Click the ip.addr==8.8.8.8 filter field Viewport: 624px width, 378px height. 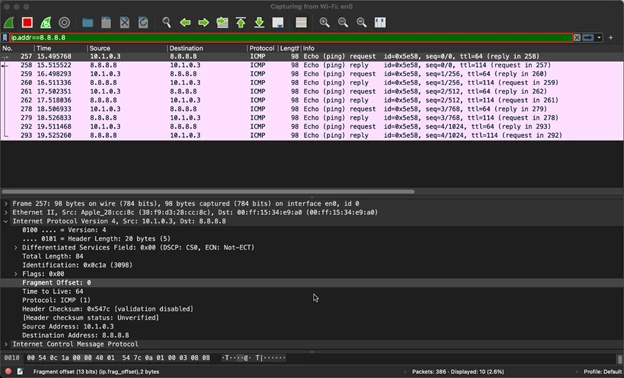tap(291, 37)
